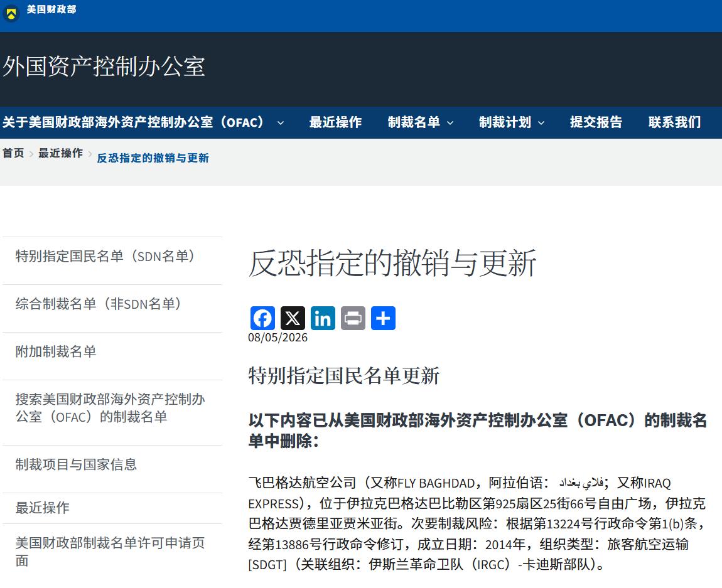Click the [SDGT] tag text
The image size is (722, 588).
(x=267, y=565)
